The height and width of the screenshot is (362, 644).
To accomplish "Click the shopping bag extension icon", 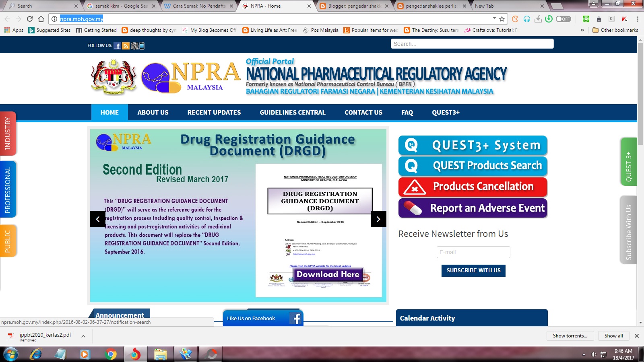I will [x=599, y=19].
